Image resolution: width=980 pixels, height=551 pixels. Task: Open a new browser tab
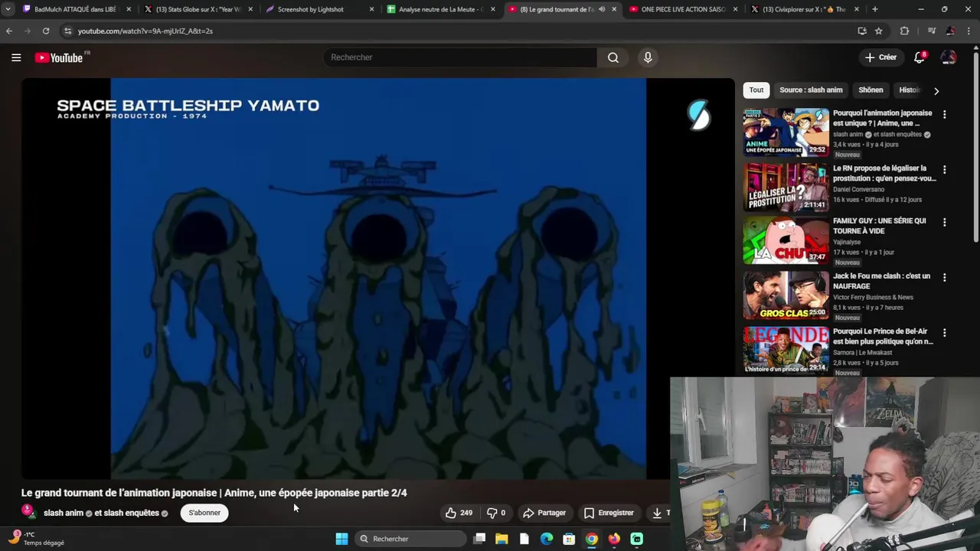click(x=874, y=9)
